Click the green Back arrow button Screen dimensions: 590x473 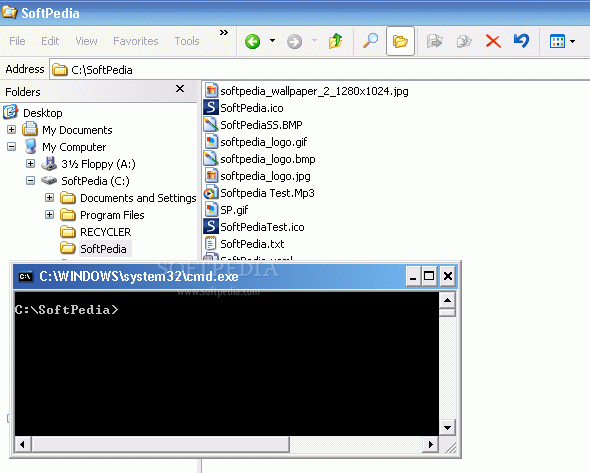click(252, 41)
